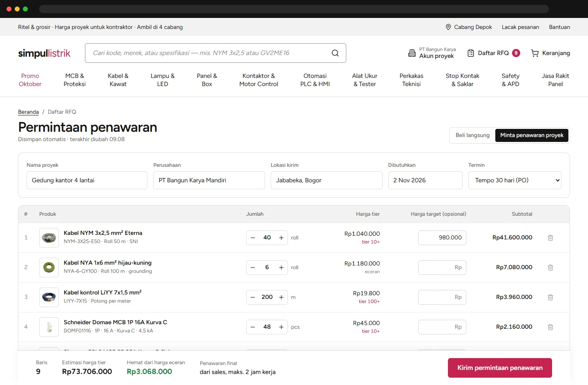Reduce Kabel LiYY quantity by one
The image size is (588, 385).
coord(253,297)
